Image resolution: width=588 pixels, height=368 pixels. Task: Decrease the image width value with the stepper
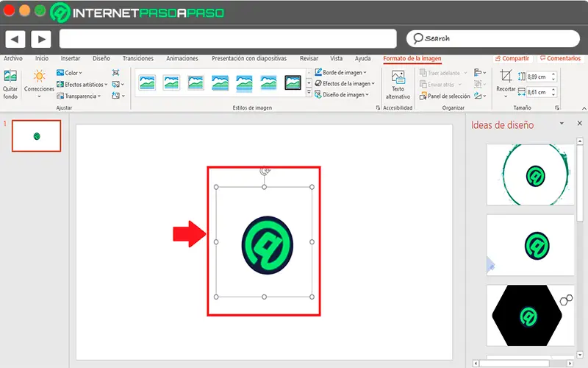553,94
